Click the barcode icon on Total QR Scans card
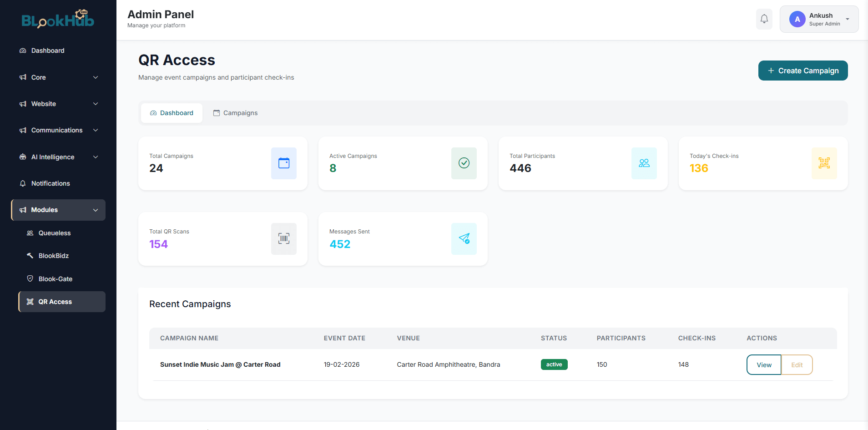The image size is (868, 430). point(283,239)
